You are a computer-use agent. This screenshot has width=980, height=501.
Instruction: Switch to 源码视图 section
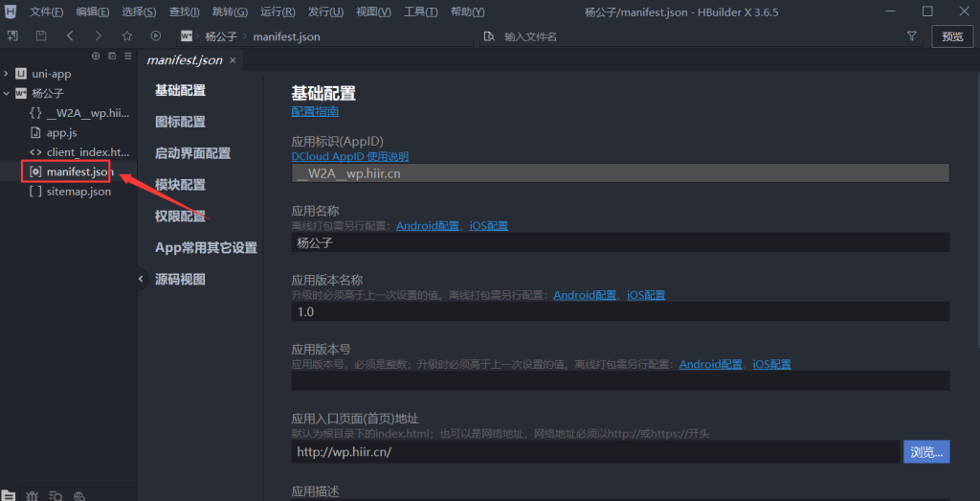pyautogui.click(x=181, y=279)
